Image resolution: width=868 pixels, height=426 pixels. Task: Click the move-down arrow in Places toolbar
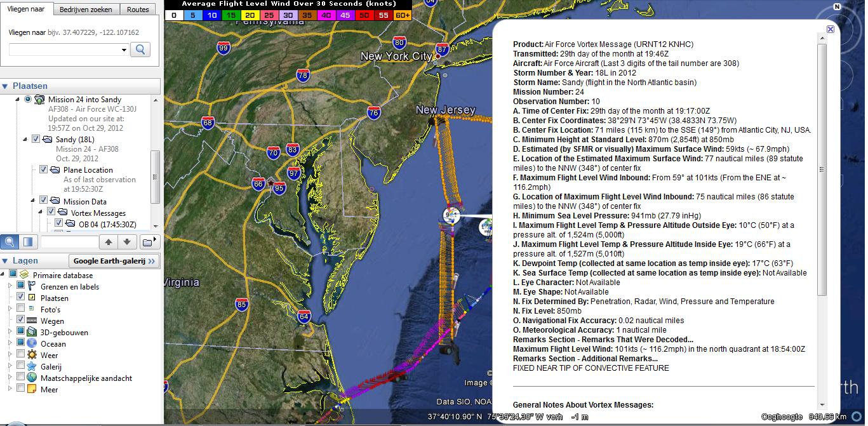(127, 242)
